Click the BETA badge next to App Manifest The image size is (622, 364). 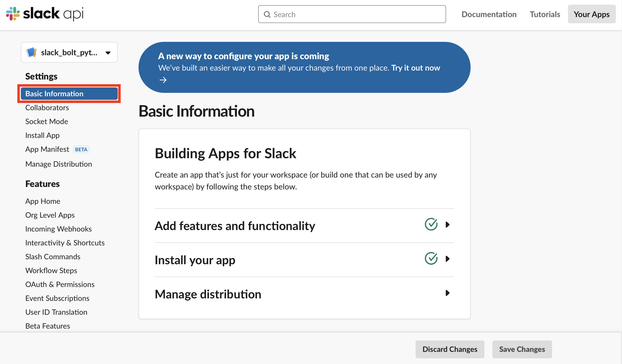tap(81, 149)
